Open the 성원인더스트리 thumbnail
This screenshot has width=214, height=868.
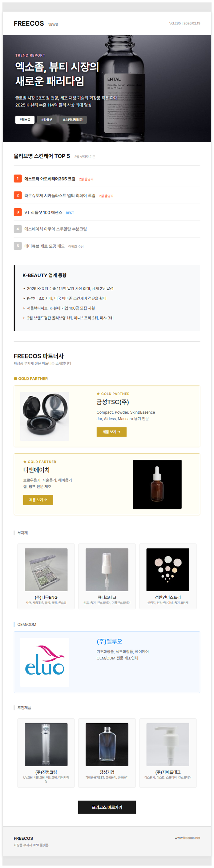click(x=168, y=570)
